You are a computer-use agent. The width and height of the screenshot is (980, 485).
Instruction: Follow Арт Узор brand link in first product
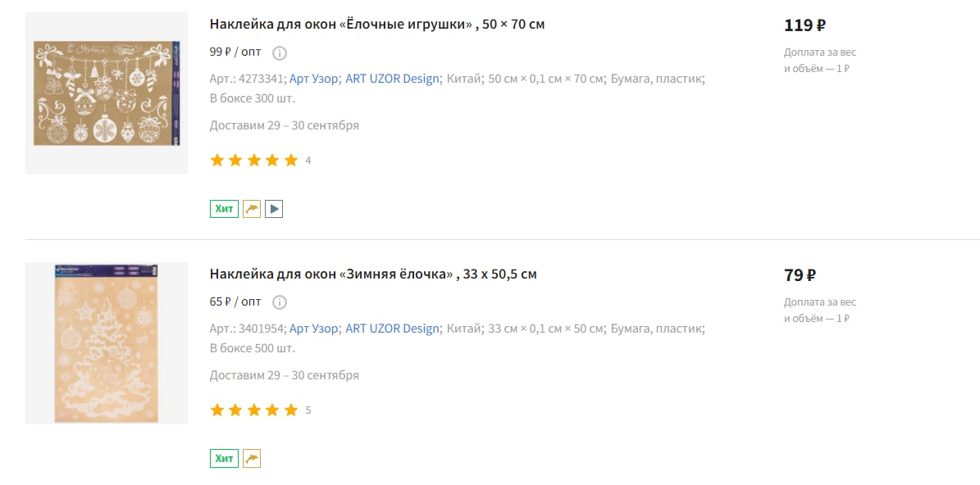(314, 79)
